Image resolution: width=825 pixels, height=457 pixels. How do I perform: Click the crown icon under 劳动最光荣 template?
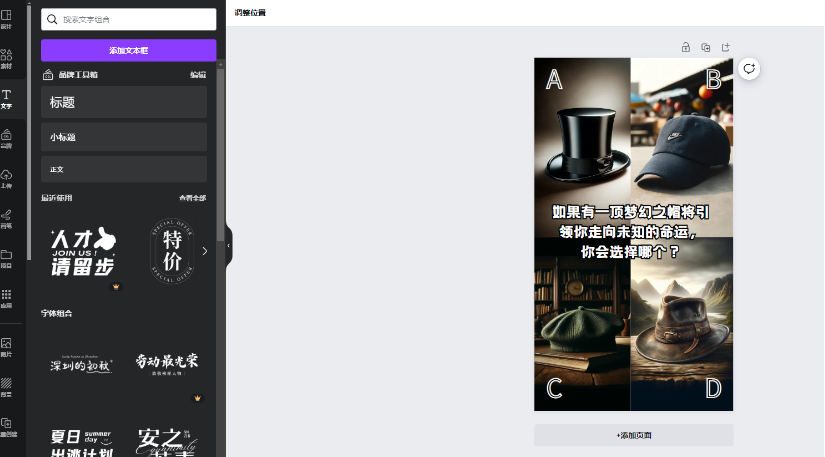[x=197, y=398]
